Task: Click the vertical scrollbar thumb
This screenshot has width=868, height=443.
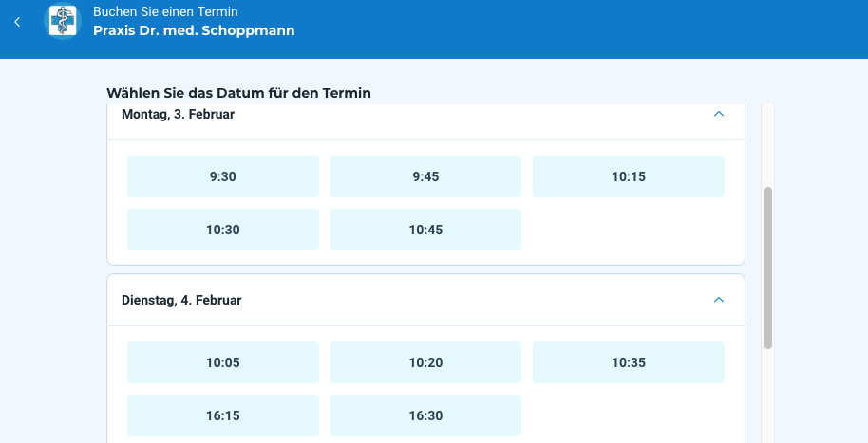Action: (768, 267)
